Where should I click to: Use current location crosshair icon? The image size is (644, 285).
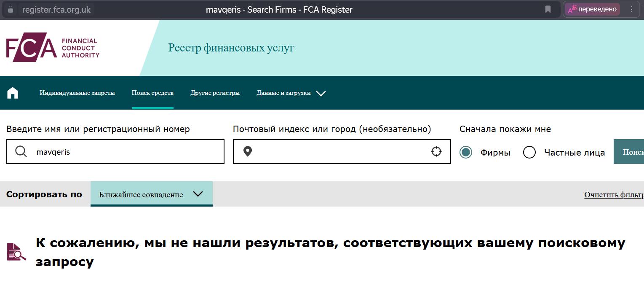point(436,151)
